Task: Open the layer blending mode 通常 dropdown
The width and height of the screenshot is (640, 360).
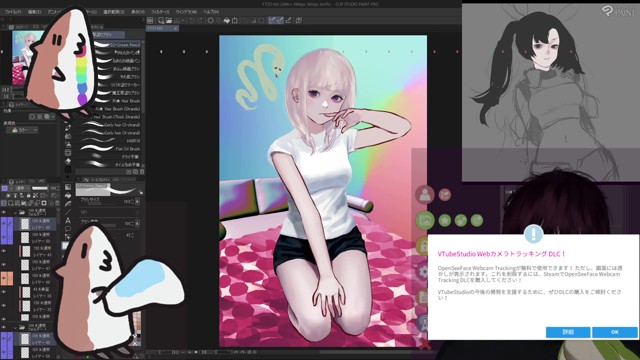Action: 21,188
